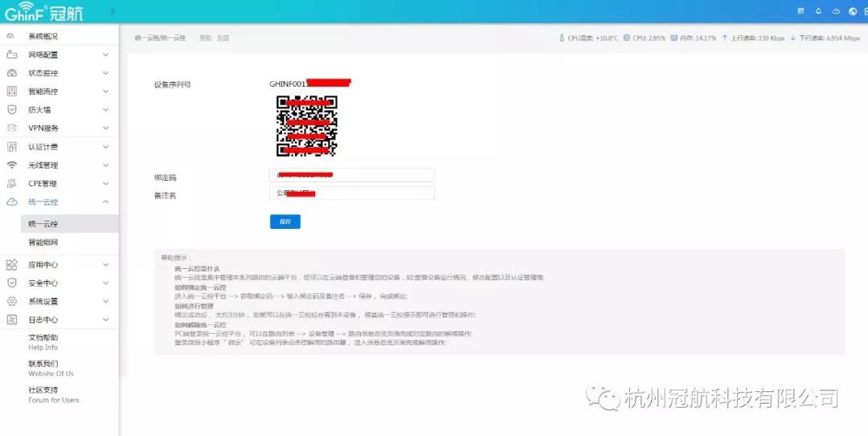Click the 统一云控/统一云控 breadcrumb
The width and height of the screenshot is (868, 436).
pyautogui.click(x=160, y=39)
